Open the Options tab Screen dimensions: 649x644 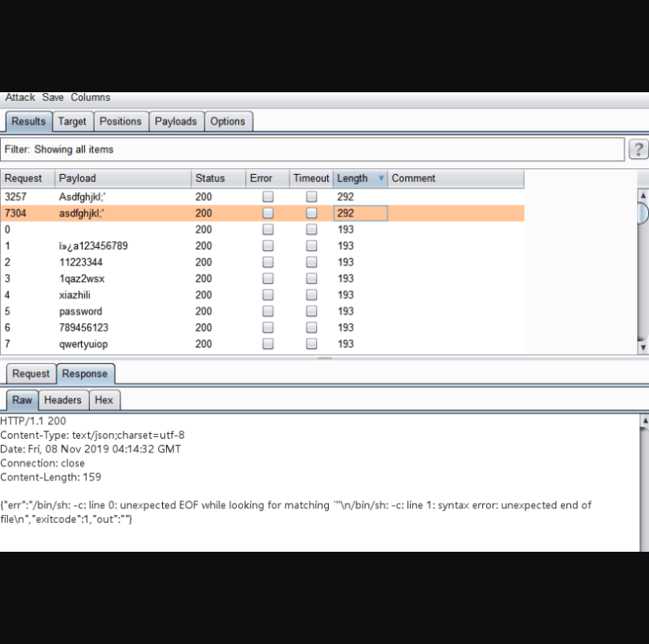tap(228, 121)
